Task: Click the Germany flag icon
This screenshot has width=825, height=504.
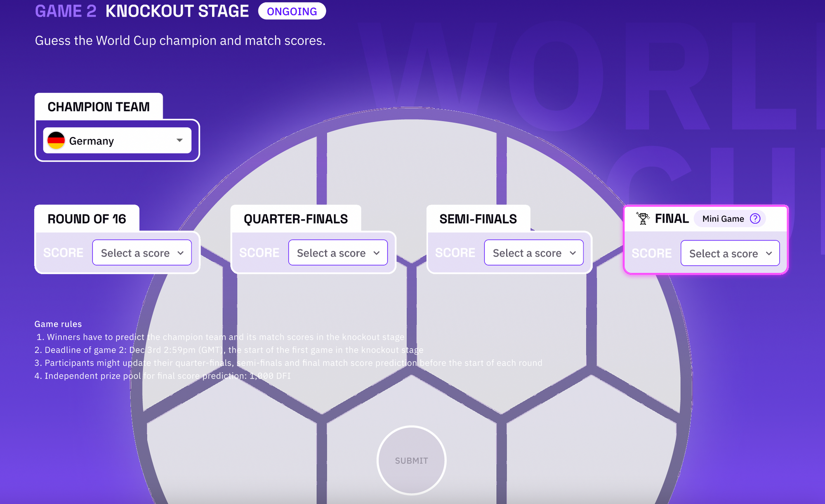Action: pyautogui.click(x=56, y=141)
